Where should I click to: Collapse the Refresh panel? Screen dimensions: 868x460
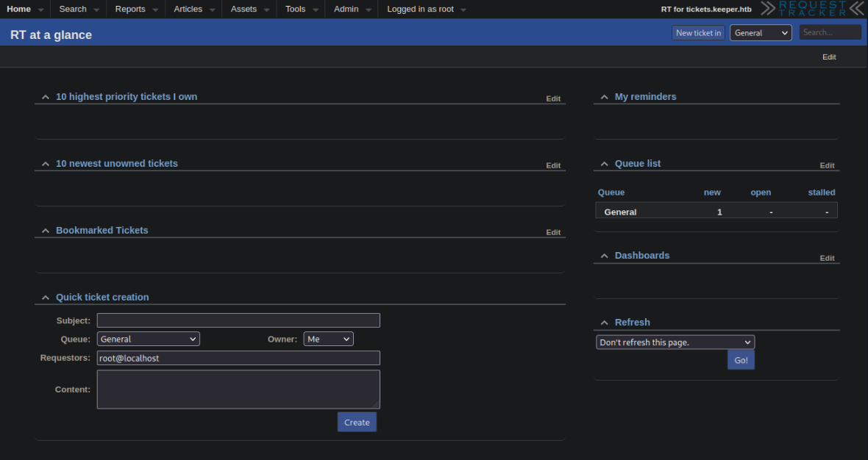coord(605,323)
